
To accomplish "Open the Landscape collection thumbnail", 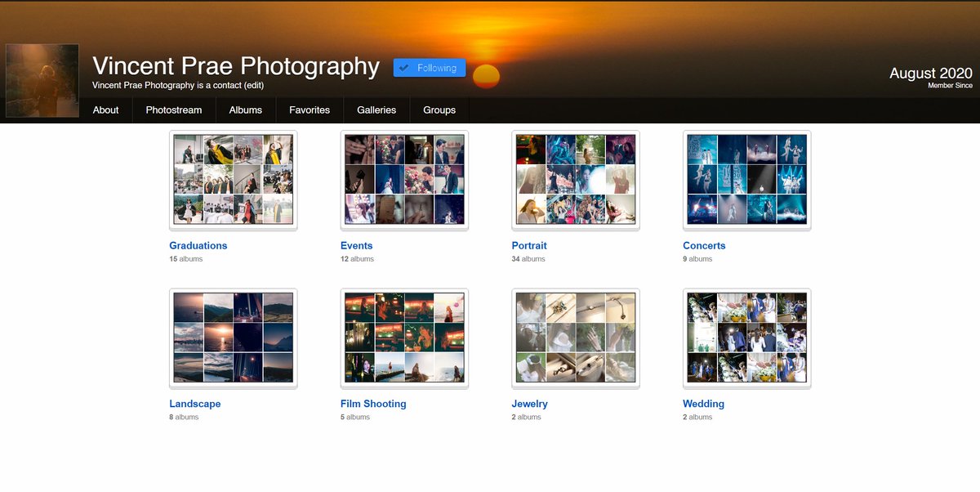I will pyautogui.click(x=234, y=338).
